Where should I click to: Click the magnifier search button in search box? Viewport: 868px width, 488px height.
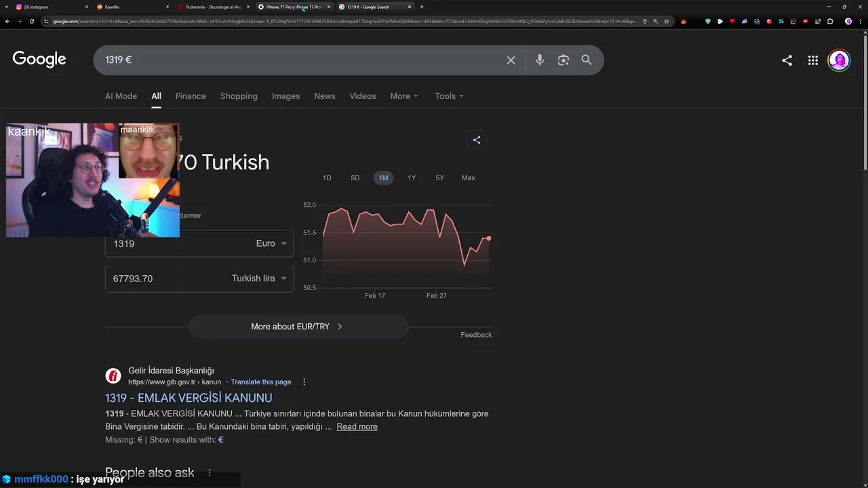click(587, 60)
